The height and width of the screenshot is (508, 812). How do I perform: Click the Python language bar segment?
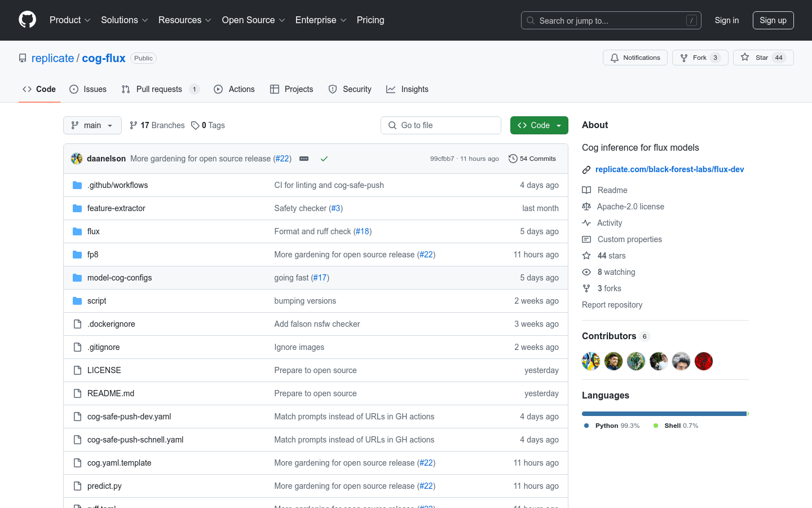664,414
